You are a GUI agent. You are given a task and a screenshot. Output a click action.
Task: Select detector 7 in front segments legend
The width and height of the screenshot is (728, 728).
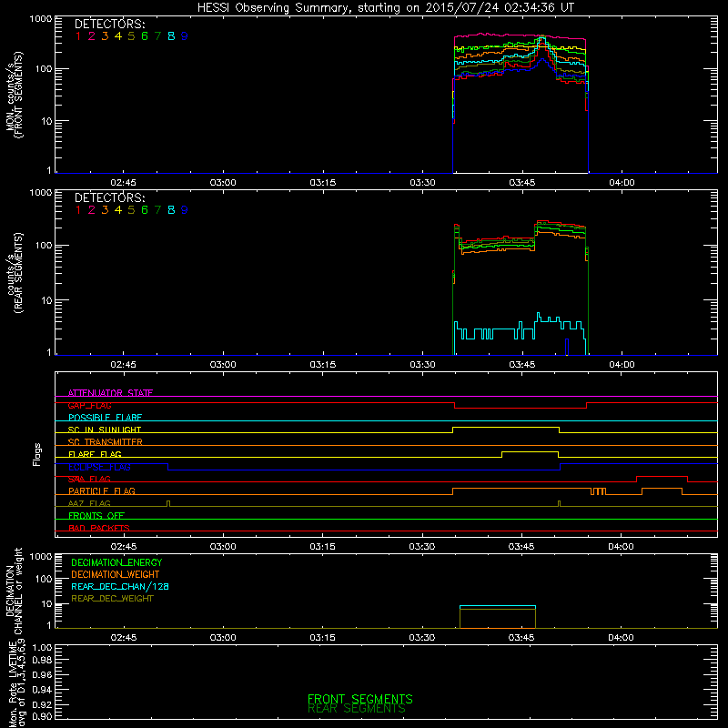(x=157, y=36)
